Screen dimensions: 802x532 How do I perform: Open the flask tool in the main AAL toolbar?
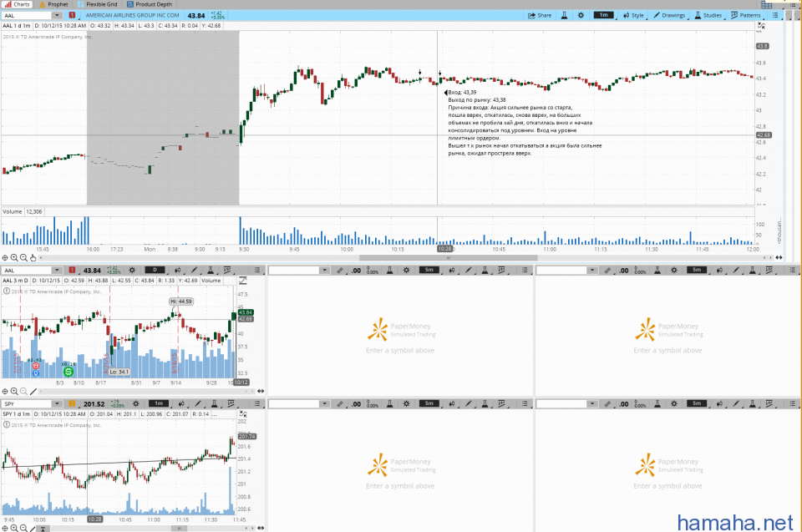tap(564, 15)
